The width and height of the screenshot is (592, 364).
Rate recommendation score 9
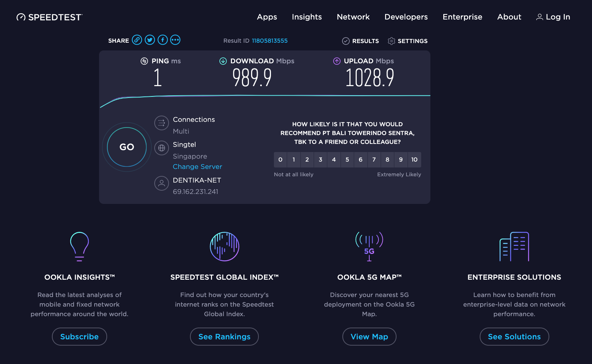tap(401, 160)
